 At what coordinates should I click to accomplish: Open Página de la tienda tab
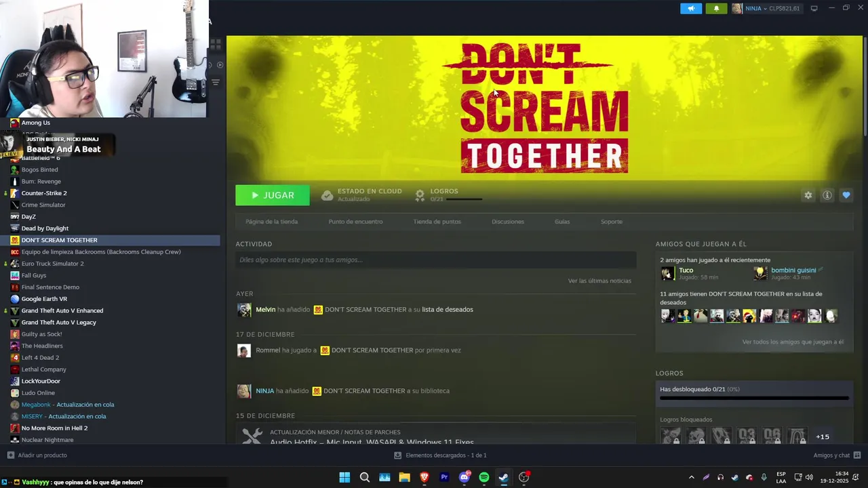(271, 222)
